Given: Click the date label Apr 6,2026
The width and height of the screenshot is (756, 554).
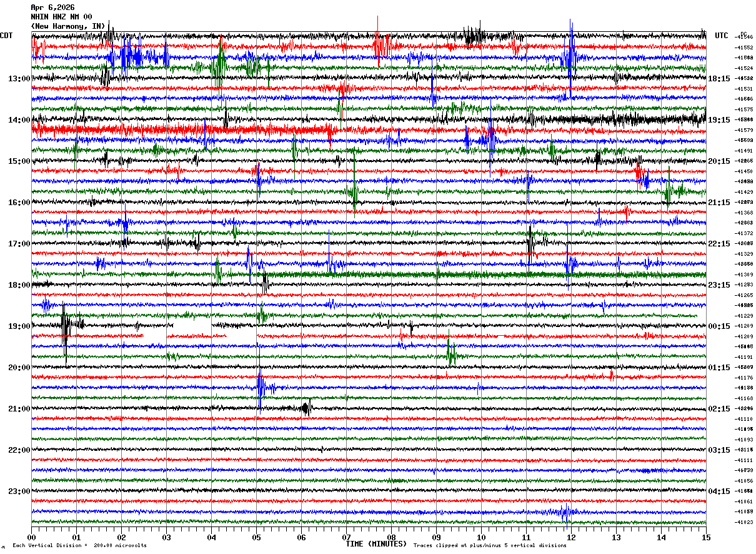Looking at the screenshot, I should (x=52, y=8).
